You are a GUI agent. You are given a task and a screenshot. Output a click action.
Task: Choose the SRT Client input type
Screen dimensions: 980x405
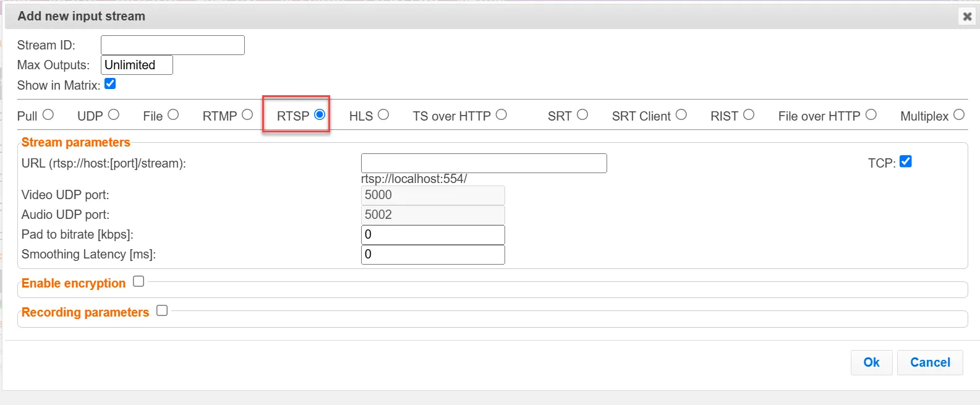pyautogui.click(x=681, y=114)
